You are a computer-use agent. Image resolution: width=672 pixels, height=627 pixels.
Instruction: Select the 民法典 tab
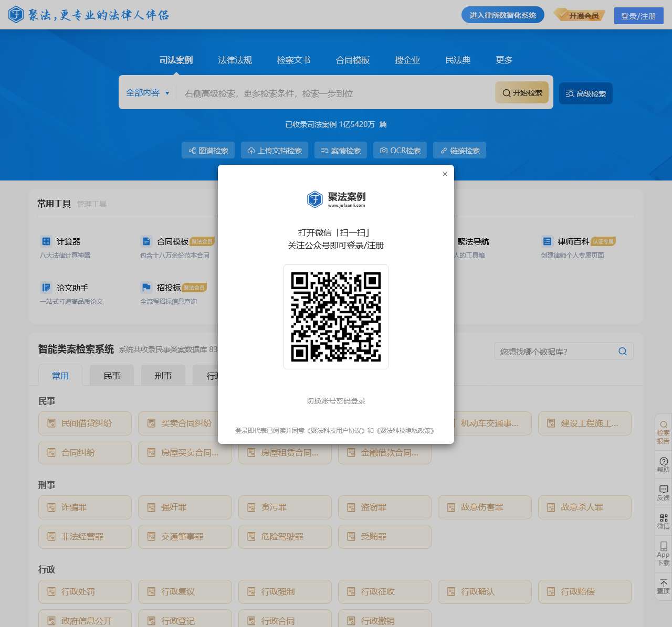tap(458, 60)
